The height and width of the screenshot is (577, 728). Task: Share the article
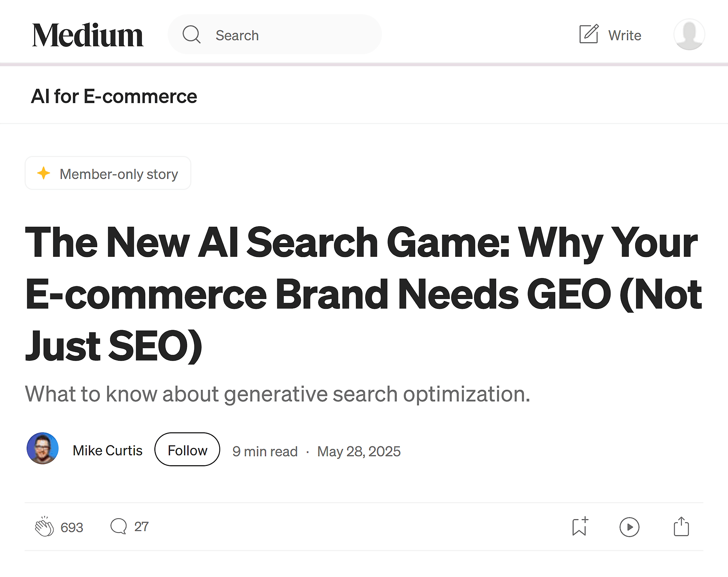(681, 527)
